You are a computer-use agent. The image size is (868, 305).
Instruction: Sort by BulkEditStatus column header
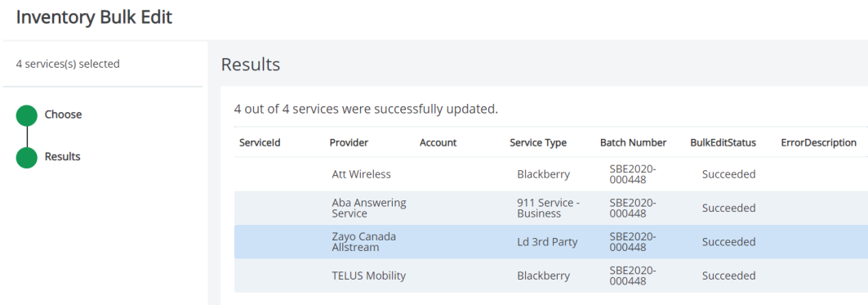click(x=723, y=142)
